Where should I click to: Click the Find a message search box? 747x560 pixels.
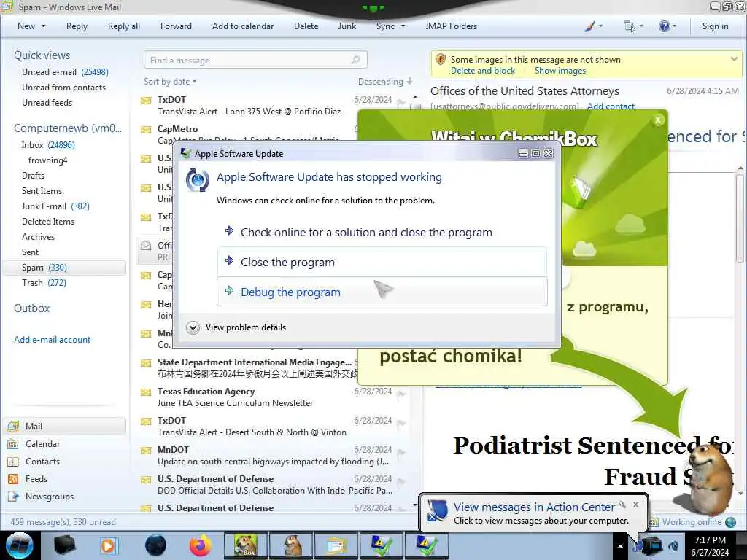point(255,60)
